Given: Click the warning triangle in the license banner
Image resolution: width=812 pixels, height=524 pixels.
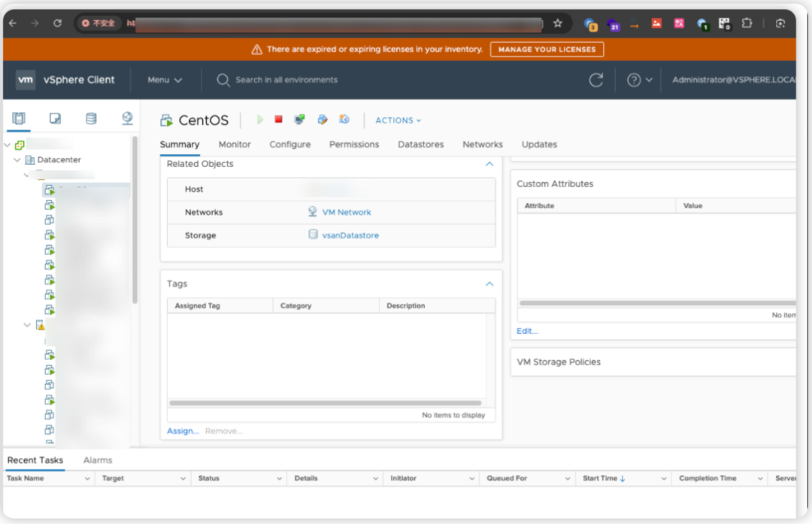Looking at the screenshot, I should point(256,49).
